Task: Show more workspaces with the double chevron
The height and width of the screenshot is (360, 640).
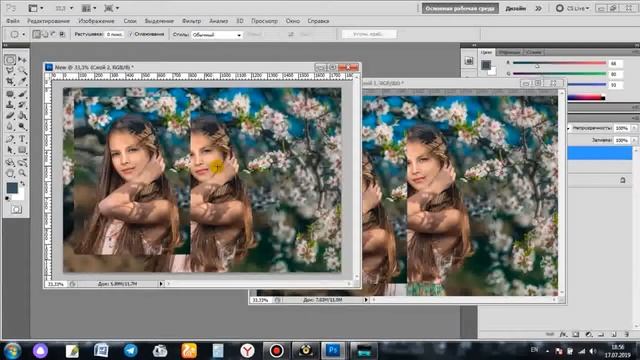Action: pos(538,8)
